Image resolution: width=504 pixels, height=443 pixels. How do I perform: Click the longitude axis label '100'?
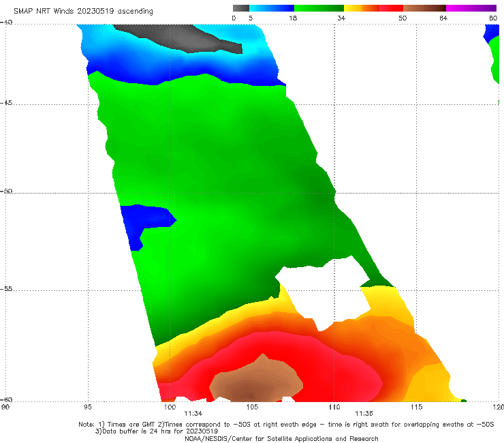(170, 408)
